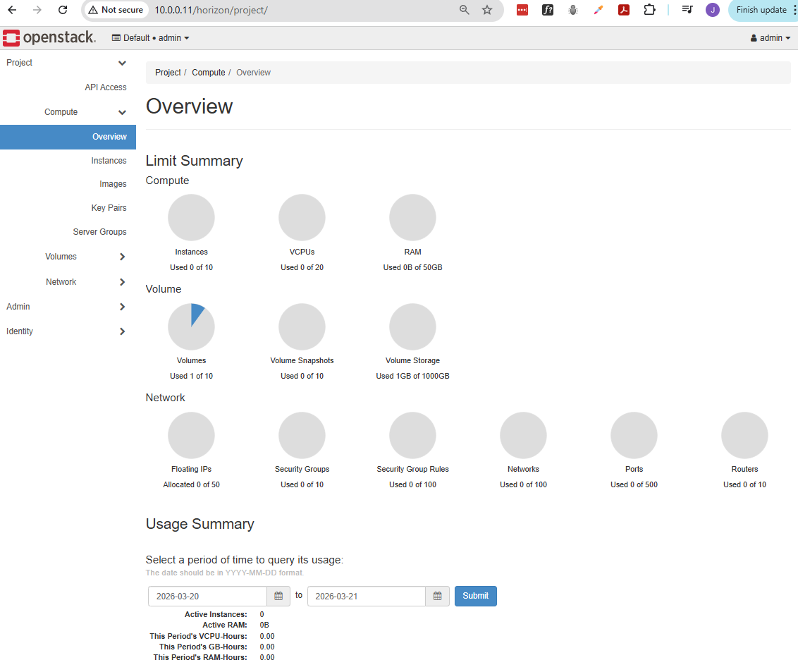Open the admin user menu dropdown
This screenshot has height=672, width=798.
pyautogui.click(x=770, y=38)
